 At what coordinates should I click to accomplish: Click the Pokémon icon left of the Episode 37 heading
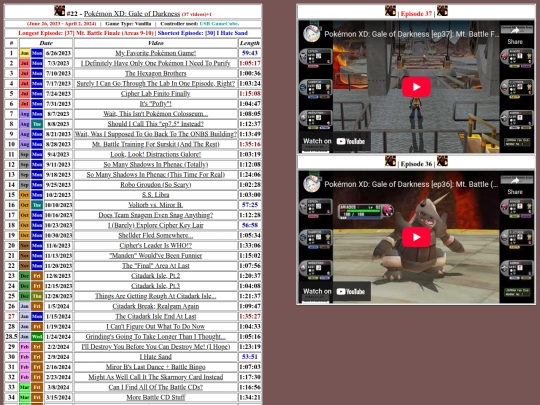(x=390, y=11)
